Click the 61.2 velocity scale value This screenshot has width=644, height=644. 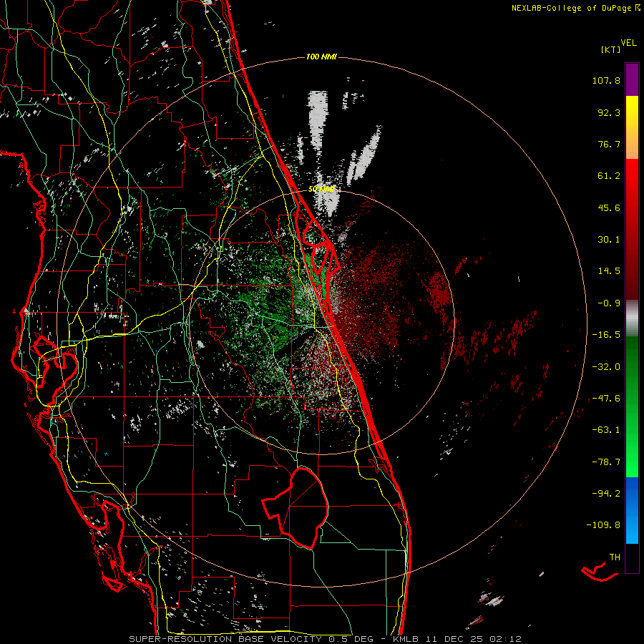[609, 176]
